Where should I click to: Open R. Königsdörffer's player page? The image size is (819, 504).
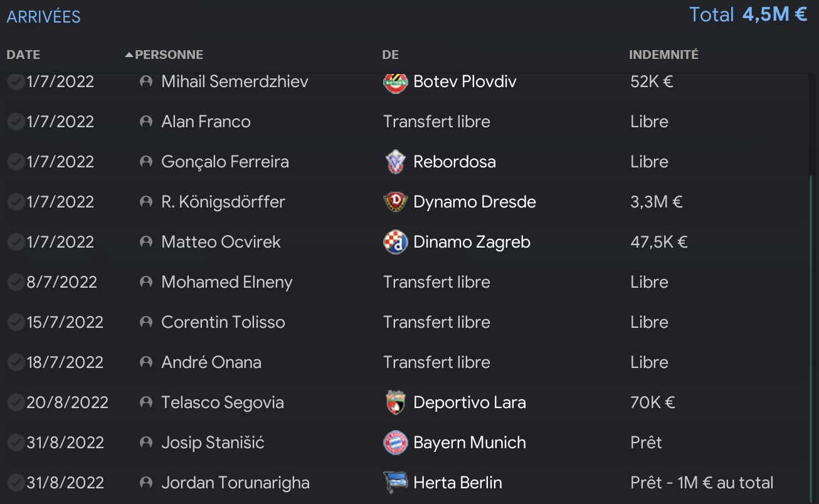click(x=223, y=202)
